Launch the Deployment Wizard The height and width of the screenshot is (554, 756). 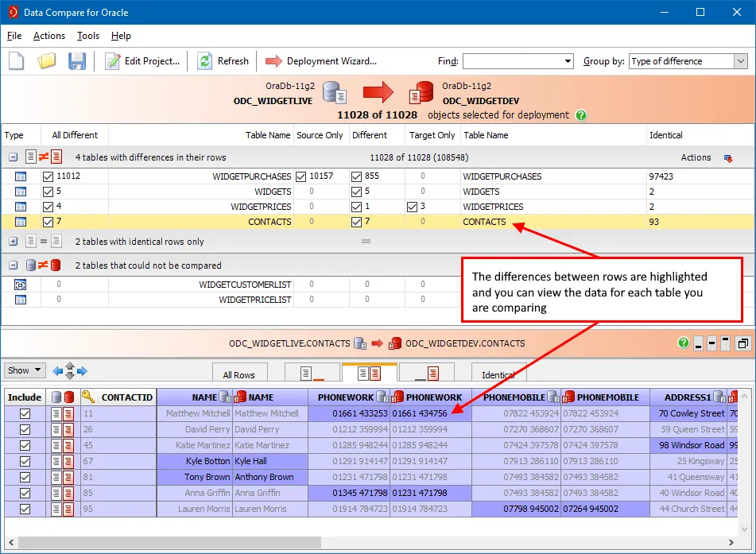[x=321, y=61]
